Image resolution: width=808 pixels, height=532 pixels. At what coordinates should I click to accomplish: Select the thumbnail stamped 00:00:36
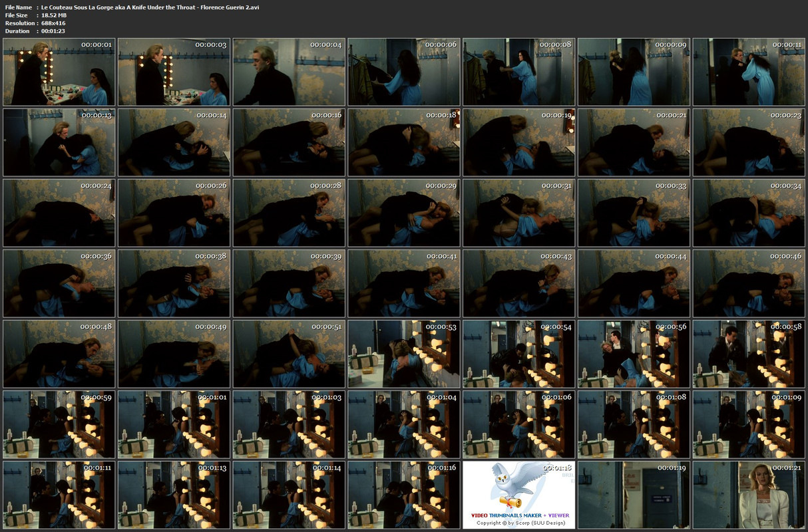point(59,283)
